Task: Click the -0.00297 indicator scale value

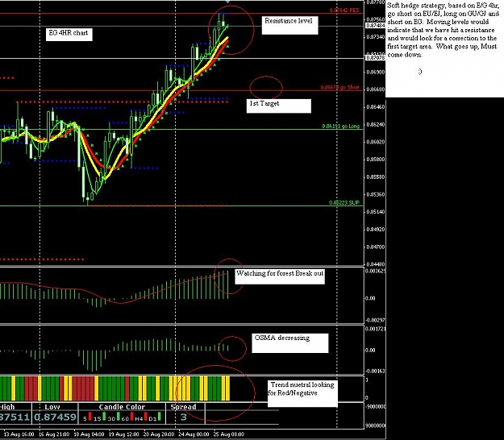Action: click(376, 320)
